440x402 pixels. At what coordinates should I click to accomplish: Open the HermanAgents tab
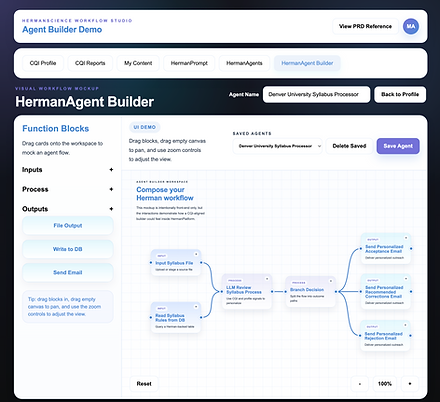(244, 63)
